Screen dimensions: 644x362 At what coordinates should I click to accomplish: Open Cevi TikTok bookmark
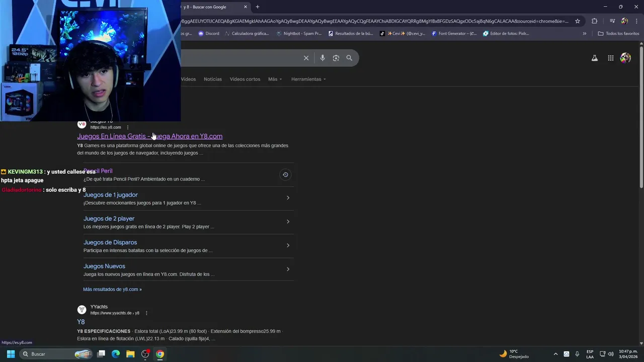pyautogui.click(x=403, y=34)
